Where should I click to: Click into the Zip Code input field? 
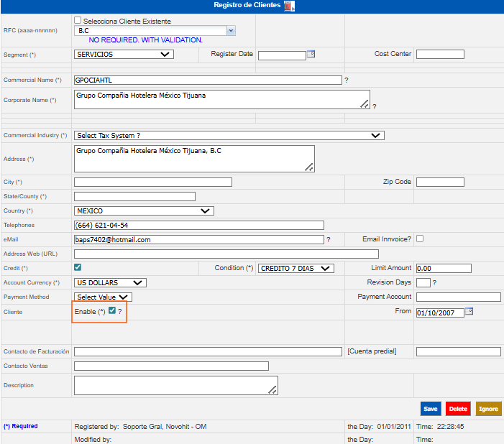(x=440, y=182)
